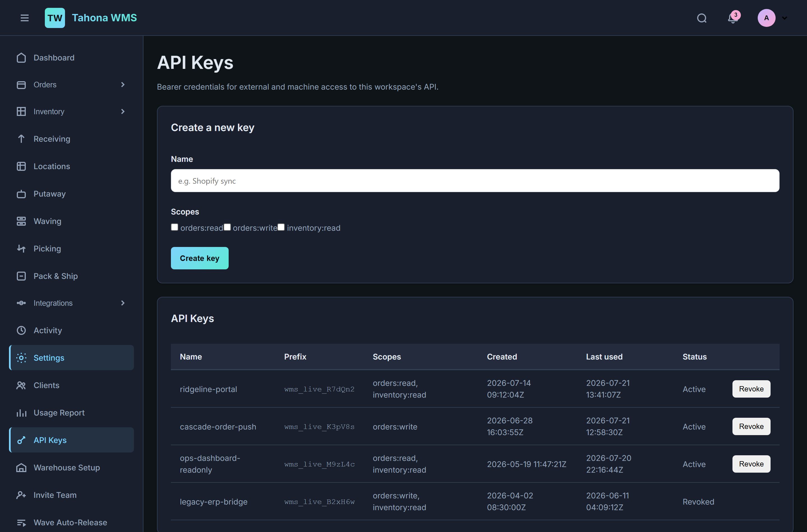Click the Settings gear icon

click(x=21, y=358)
